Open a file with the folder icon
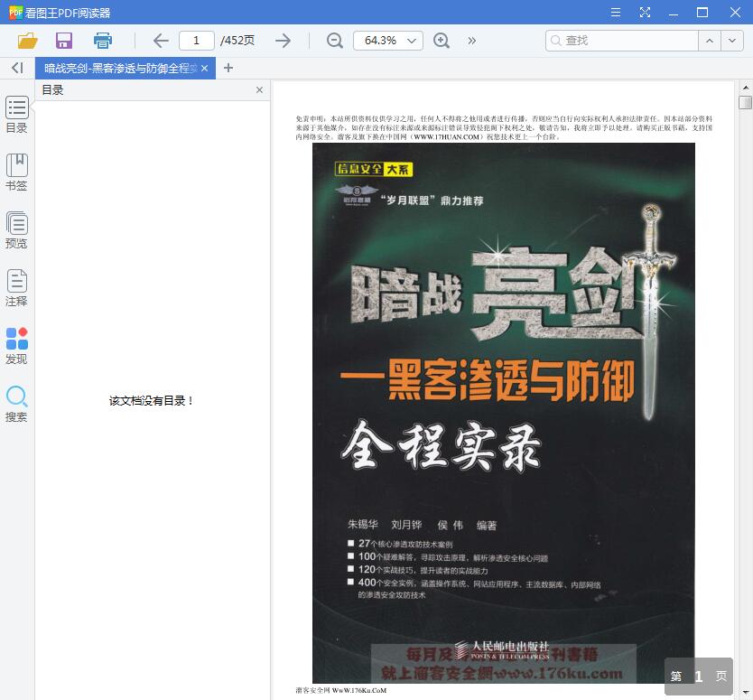The height and width of the screenshot is (700, 753). pos(27,41)
